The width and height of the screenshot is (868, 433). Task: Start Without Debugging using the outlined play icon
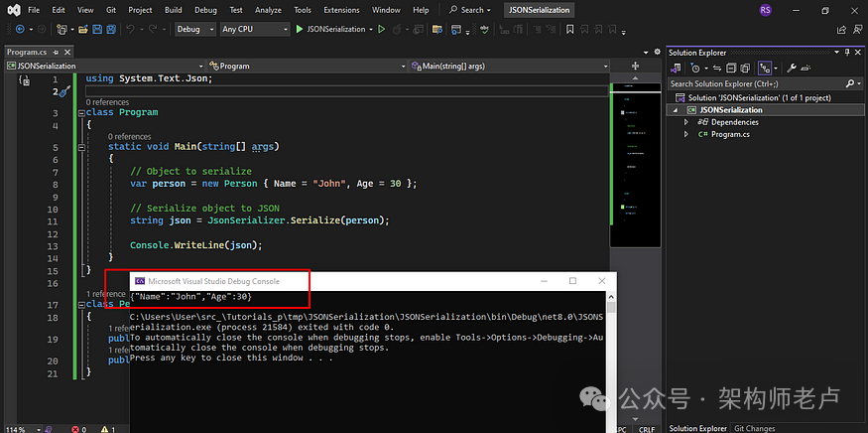coord(381,30)
